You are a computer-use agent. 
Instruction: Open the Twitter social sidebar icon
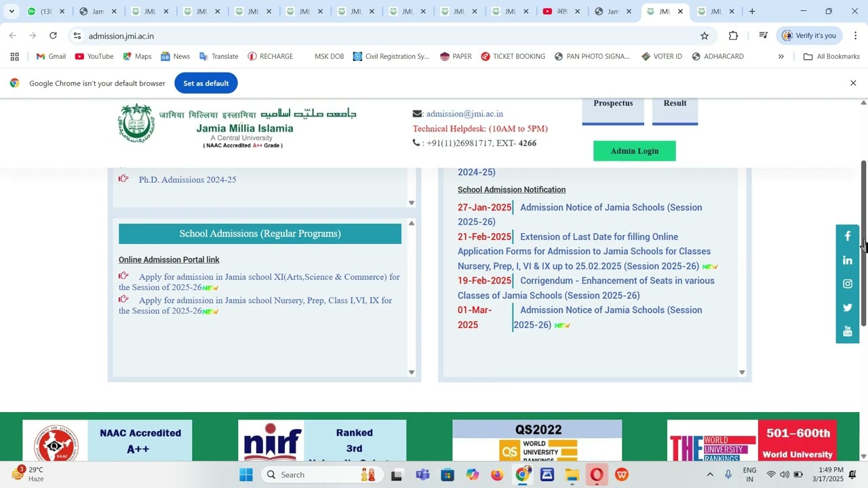(x=847, y=308)
